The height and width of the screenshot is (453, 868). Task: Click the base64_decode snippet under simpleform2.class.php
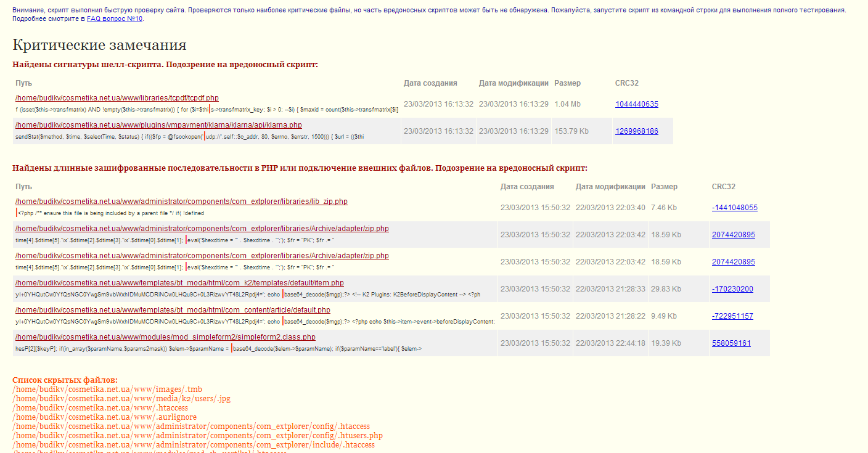point(218,349)
